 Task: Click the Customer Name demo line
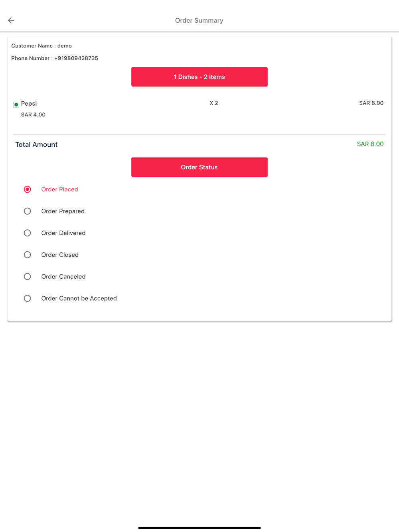click(x=41, y=46)
